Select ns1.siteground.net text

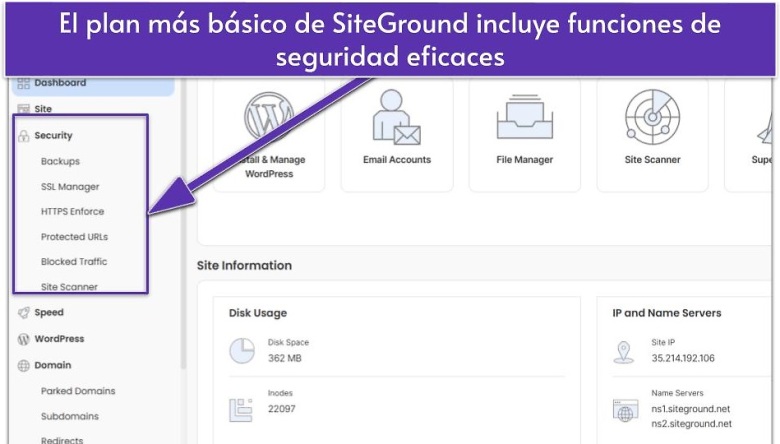coord(690,409)
